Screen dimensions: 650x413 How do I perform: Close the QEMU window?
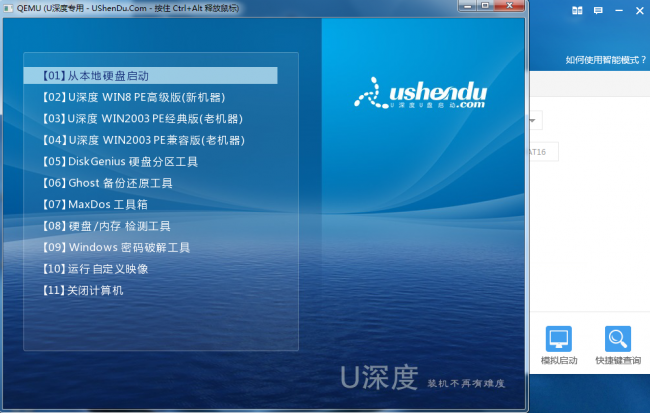click(509, 6)
